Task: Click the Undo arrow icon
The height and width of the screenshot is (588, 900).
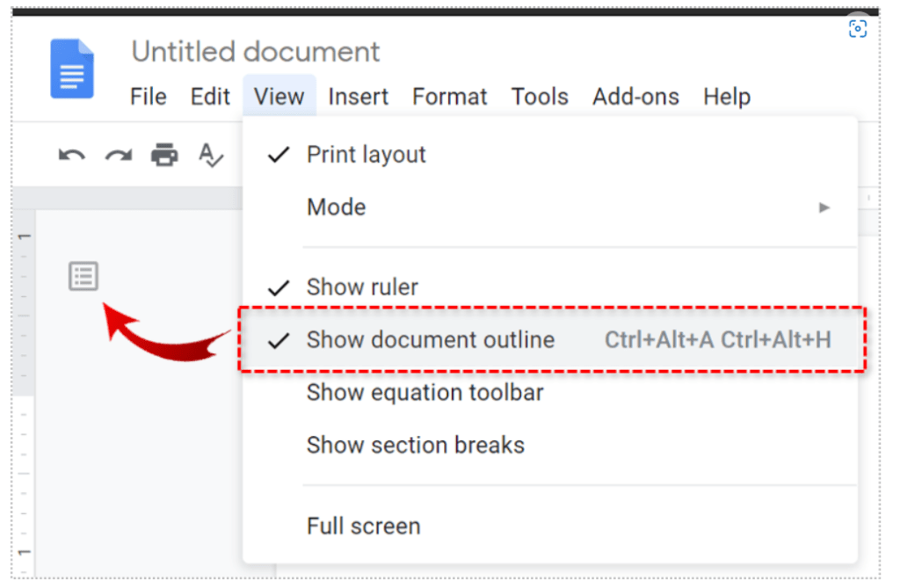Action: (x=71, y=155)
